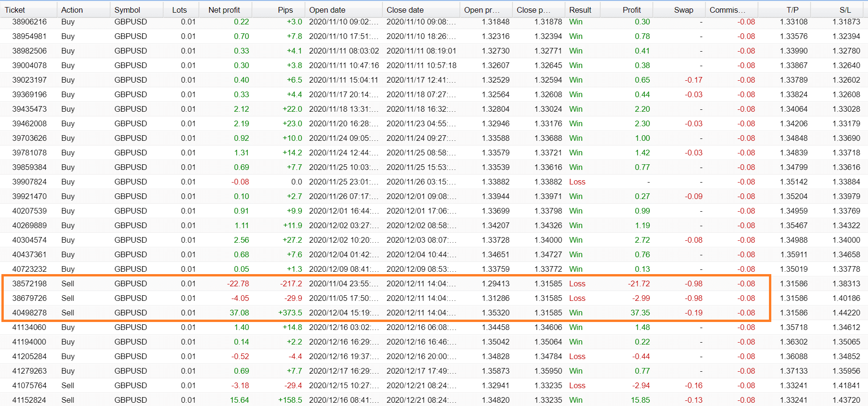Sort by Net profit column header
This screenshot has width=868, height=406.
click(224, 10)
